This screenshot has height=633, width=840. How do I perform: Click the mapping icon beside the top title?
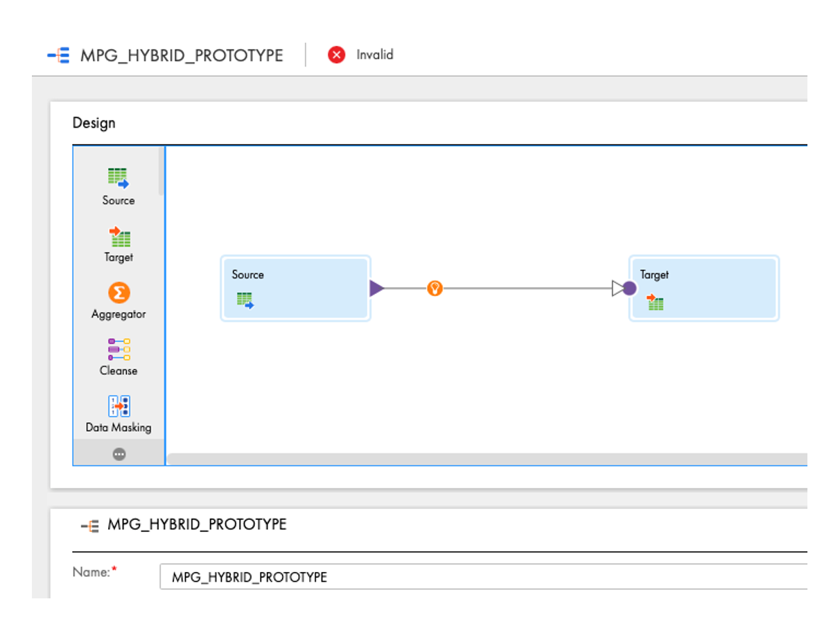58,55
